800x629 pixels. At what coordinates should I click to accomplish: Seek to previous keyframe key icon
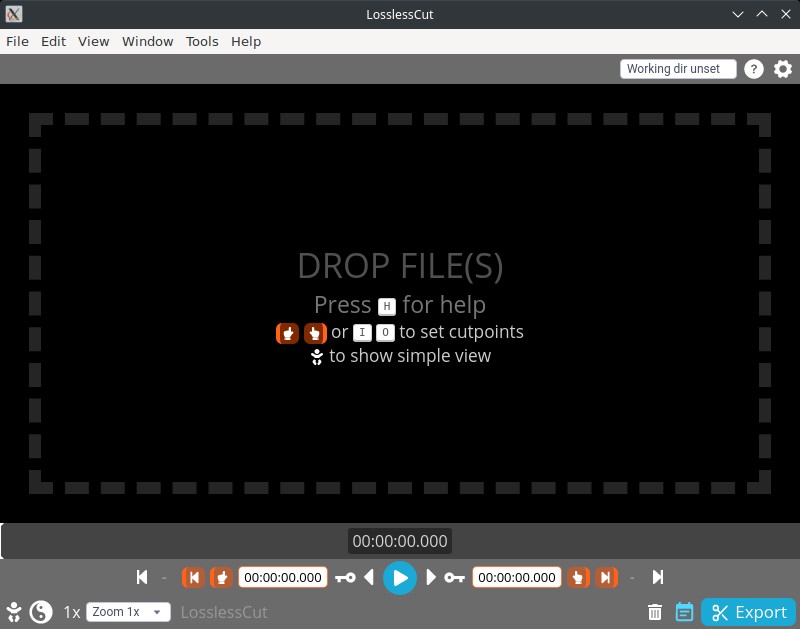345,577
